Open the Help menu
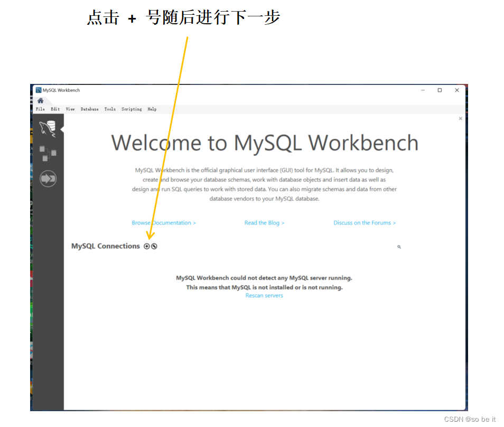Viewport: 504px width, 427px height. (x=152, y=109)
